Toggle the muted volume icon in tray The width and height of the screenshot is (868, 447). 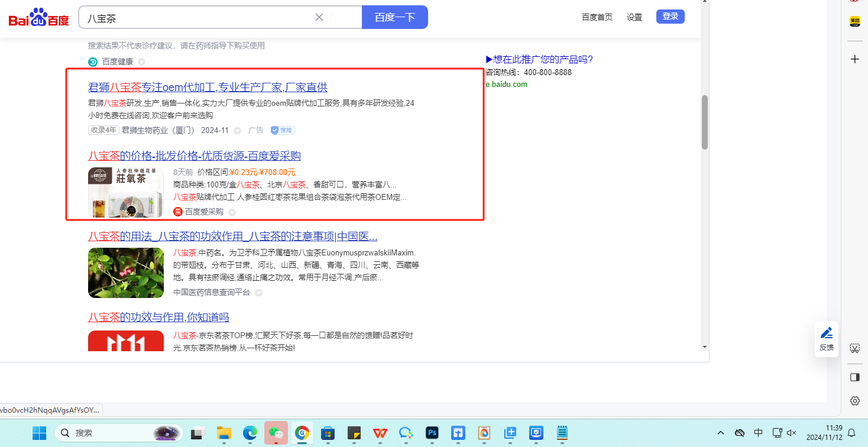(x=791, y=433)
